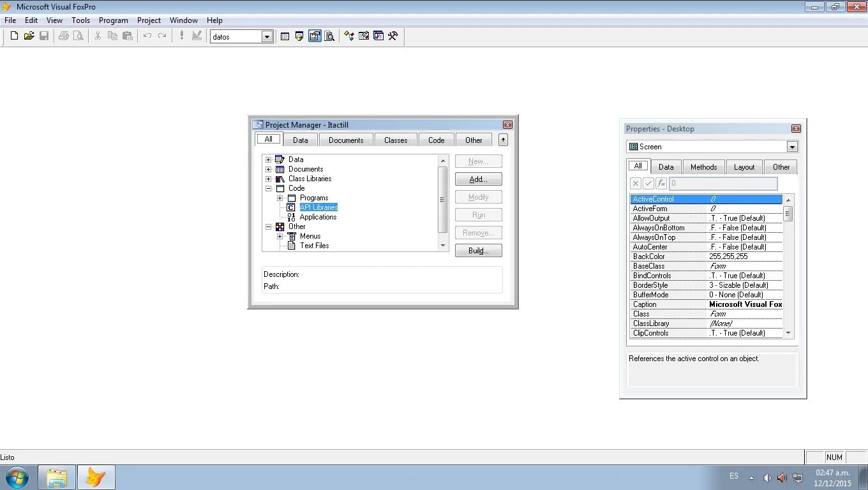Click the Open file folder icon
868x490 pixels.
29,36
